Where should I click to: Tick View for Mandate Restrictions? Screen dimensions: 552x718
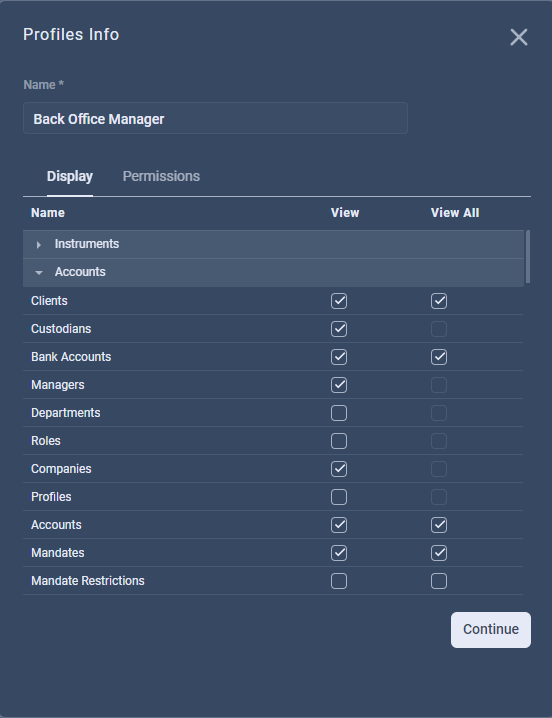click(339, 581)
